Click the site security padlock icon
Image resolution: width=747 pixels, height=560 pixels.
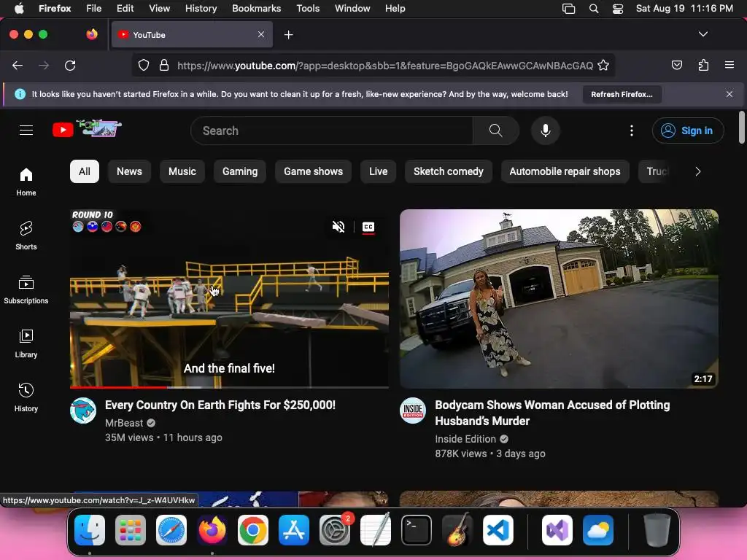(x=164, y=65)
